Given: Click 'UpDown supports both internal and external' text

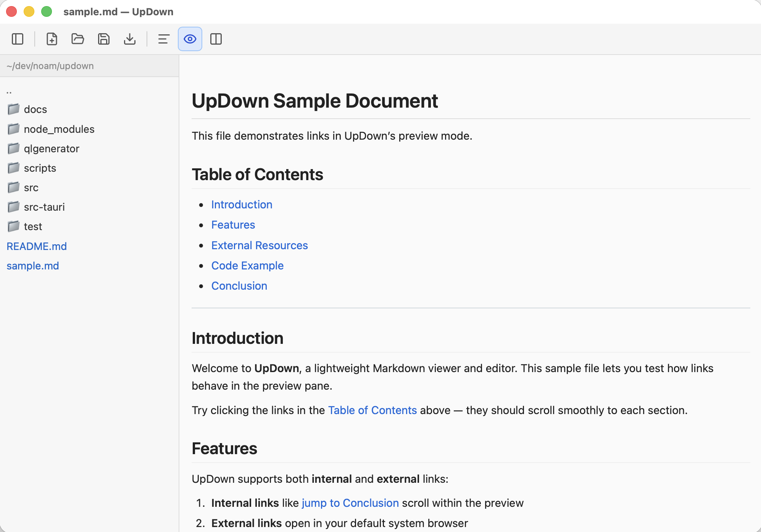Looking at the screenshot, I should pyautogui.click(x=320, y=479).
